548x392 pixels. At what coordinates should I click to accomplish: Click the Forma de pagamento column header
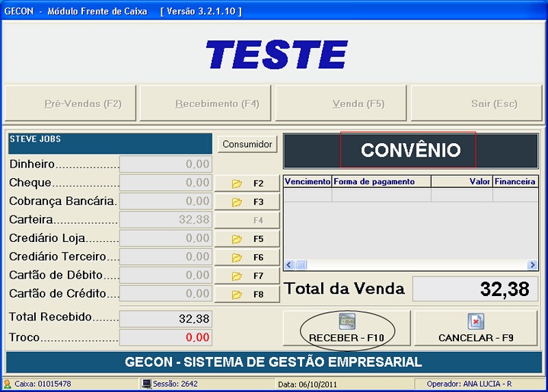pyautogui.click(x=381, y=182)
